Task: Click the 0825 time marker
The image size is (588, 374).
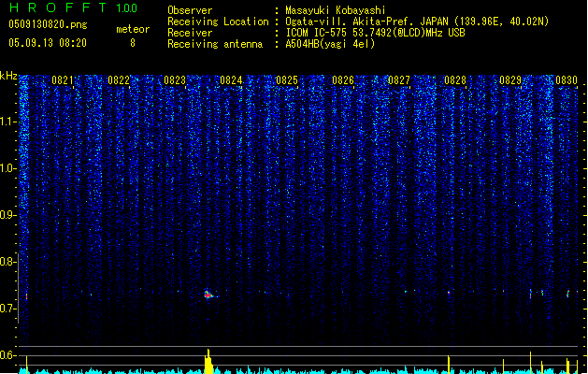Action: point(287,80)
